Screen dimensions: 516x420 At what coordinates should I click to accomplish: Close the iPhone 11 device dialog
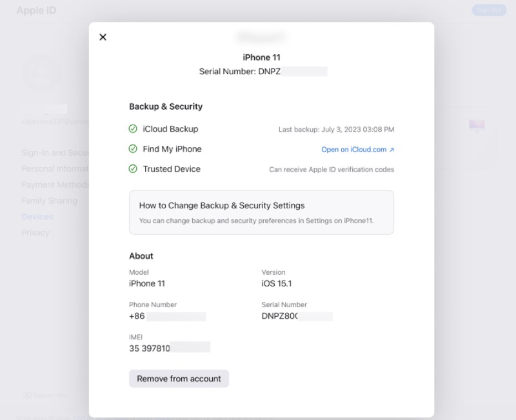(103, 37)
